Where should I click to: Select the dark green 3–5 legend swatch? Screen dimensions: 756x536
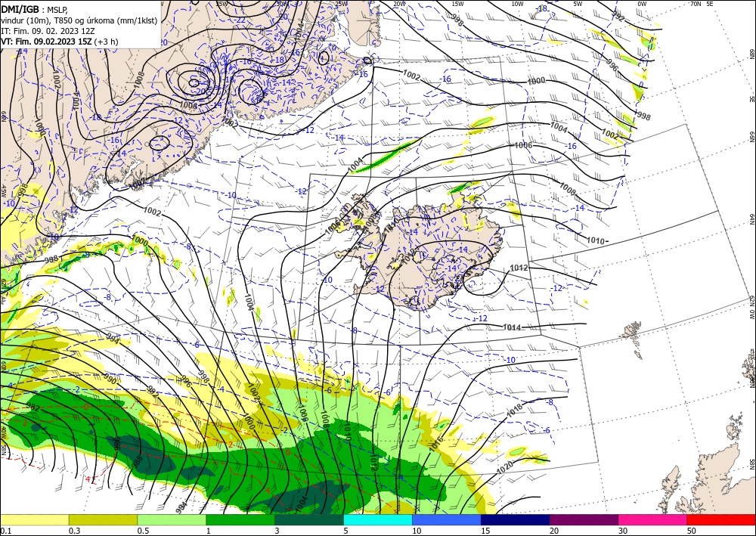coord(309,519)
